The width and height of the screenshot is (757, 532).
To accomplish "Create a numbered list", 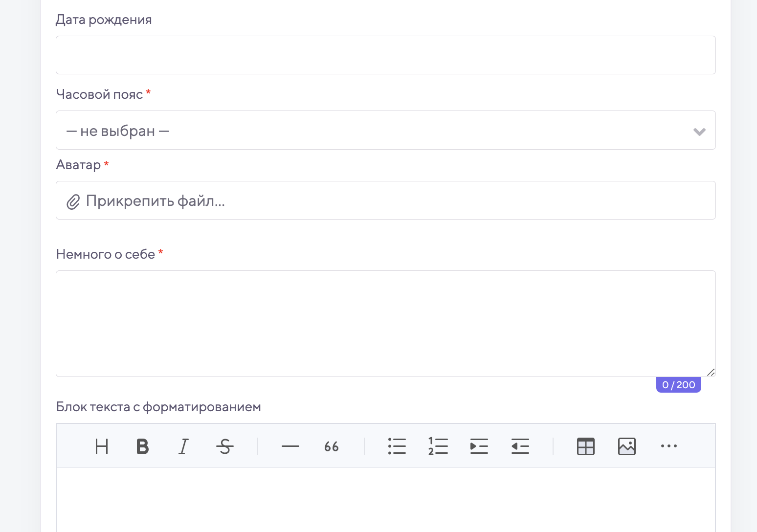I will pyautogui.click(x=438, y=446).
